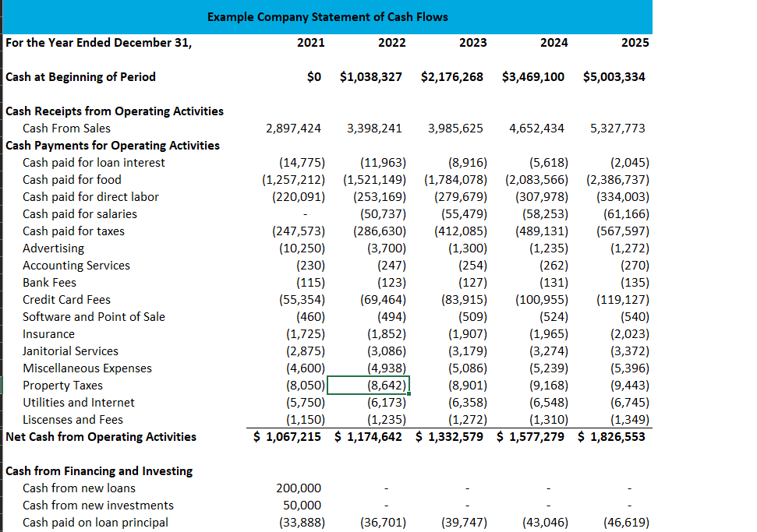
Task: Select the 2025 year header cell
Action: tap(635, 42)
